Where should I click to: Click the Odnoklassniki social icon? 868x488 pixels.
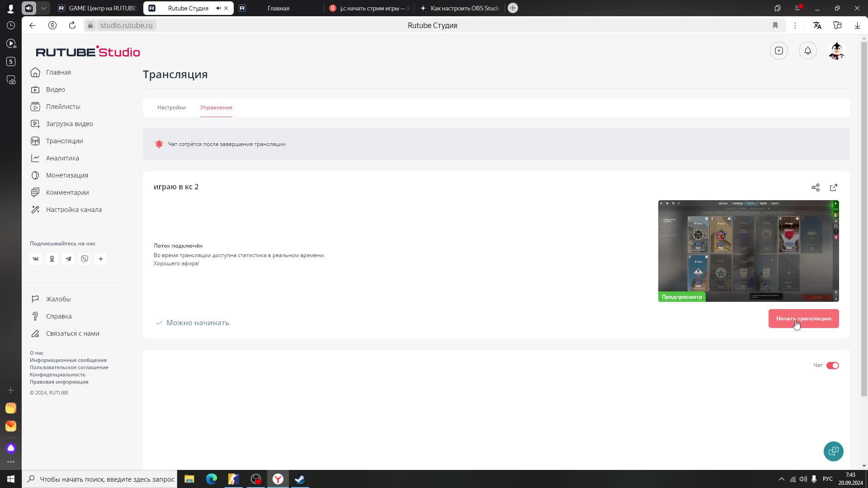[52, 259]
